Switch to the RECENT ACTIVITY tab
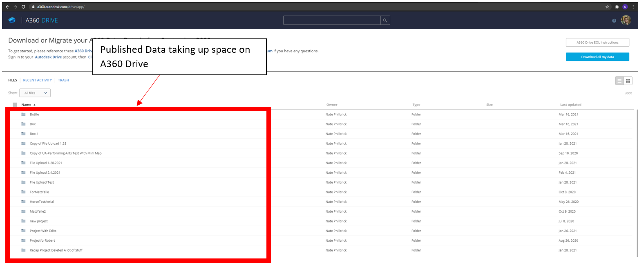Screen dimensions: 644x265 click(x=38, y=80)
